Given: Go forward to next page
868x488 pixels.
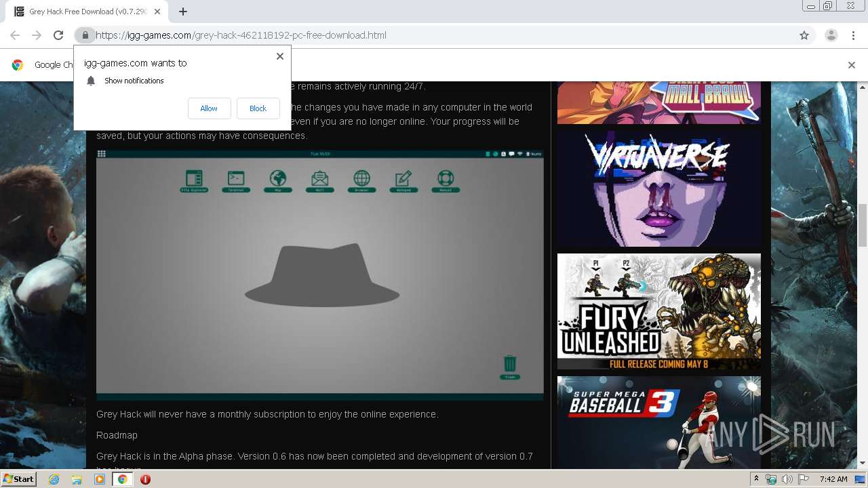Looking at the screenshot, I should tap(37, 35).
